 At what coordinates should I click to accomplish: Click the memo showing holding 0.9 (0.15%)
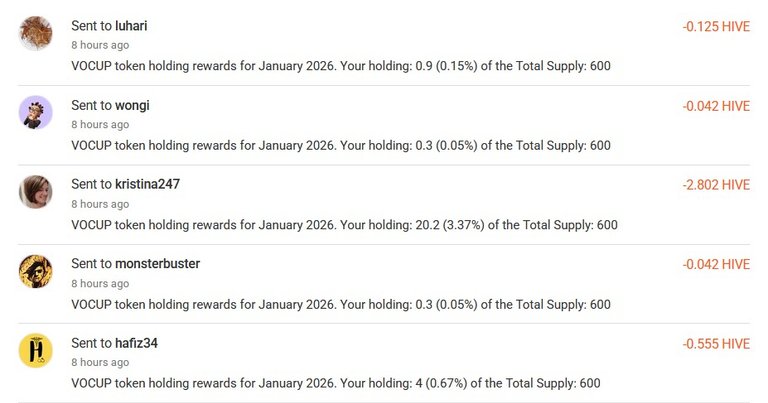click(341, 66)
